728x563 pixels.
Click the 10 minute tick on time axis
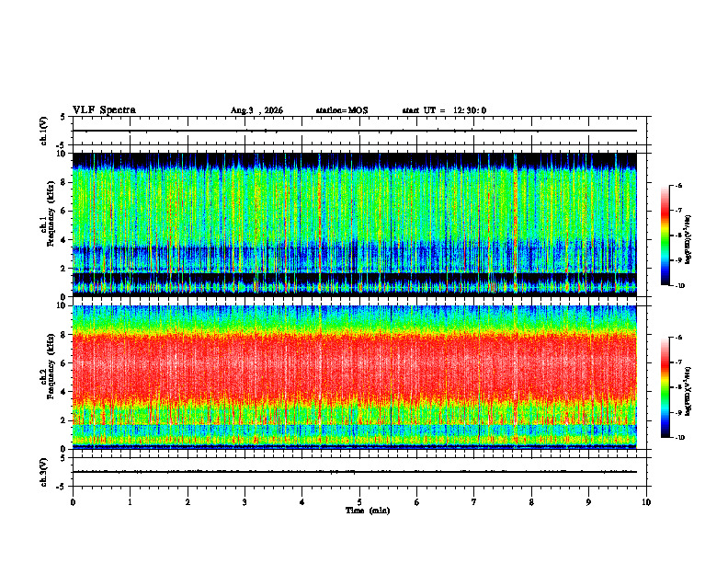[646, 502]
